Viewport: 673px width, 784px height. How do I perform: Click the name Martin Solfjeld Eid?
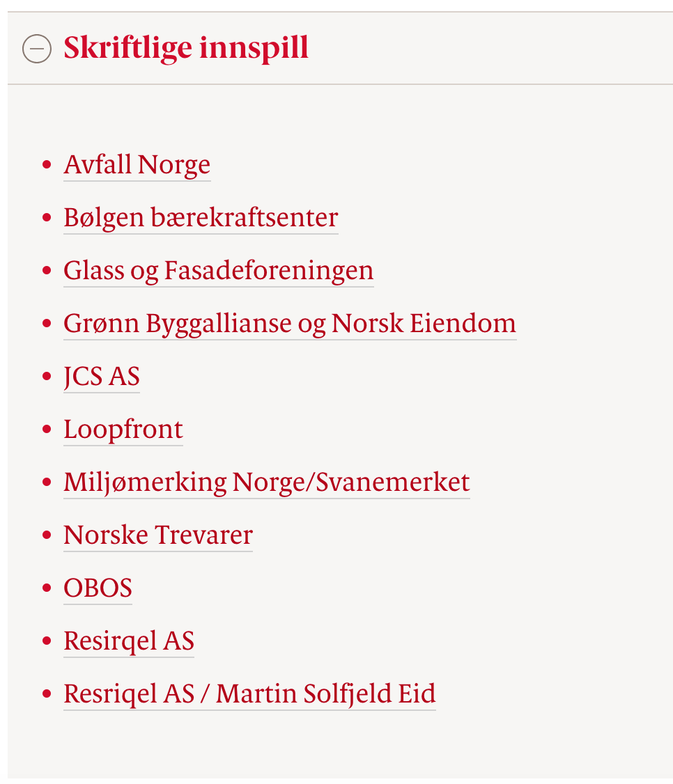326,694
